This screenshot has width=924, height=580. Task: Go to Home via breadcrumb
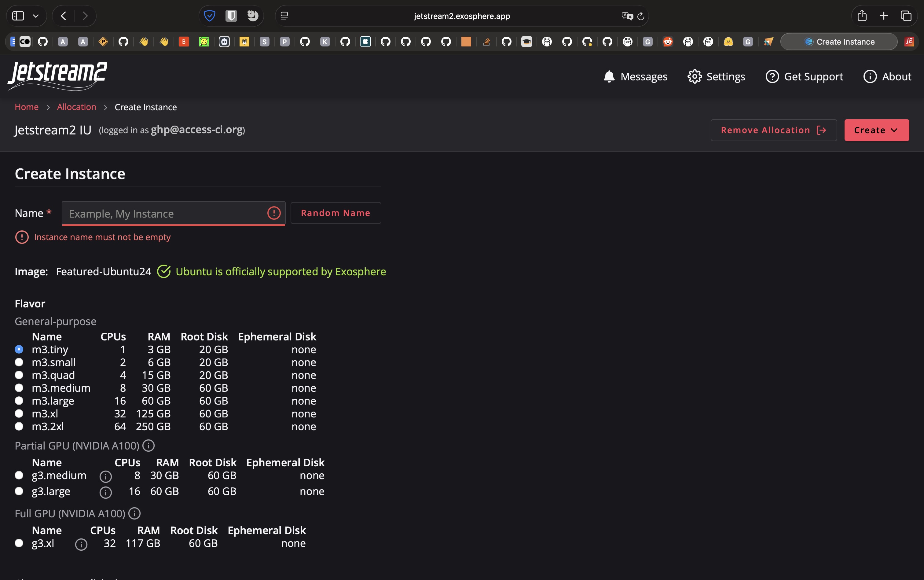pyautogui.click(x=27, y=107)
